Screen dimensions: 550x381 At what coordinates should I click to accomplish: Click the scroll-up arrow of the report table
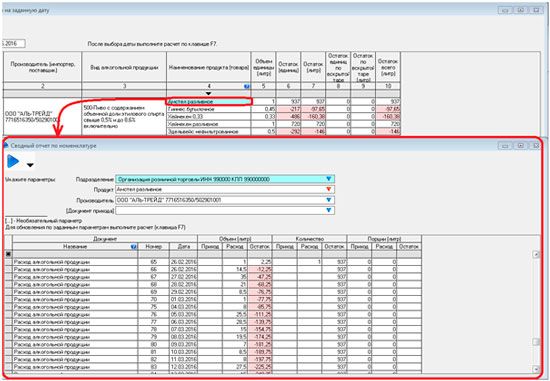coord(536,254)
